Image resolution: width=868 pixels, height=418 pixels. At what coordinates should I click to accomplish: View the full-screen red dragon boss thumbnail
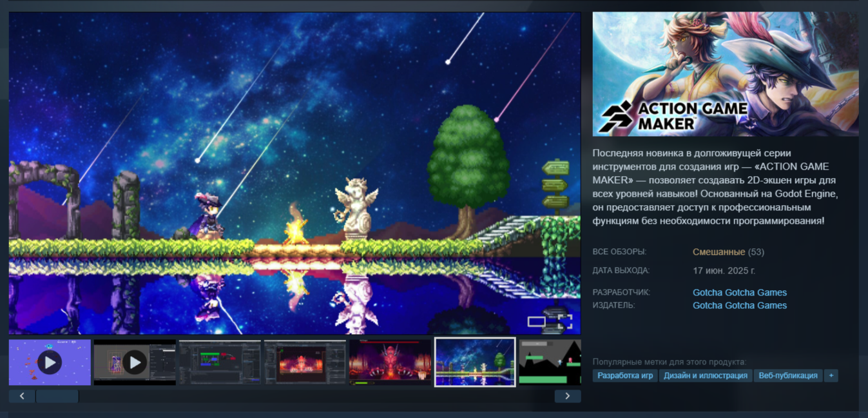click(390, 363)
